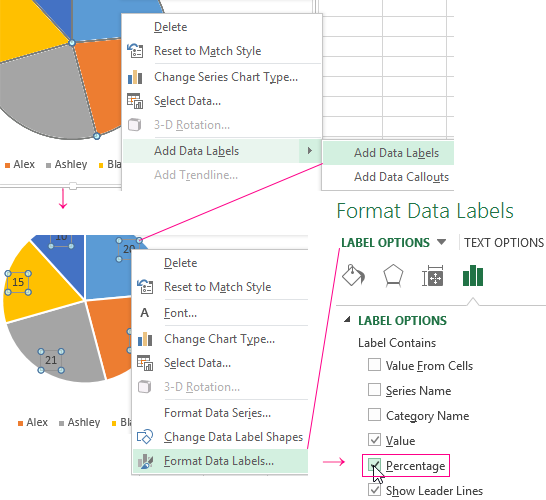This screenshot has width=546, height=500.
Task: Toggle the Percentage checkbox
Action: 374,465
